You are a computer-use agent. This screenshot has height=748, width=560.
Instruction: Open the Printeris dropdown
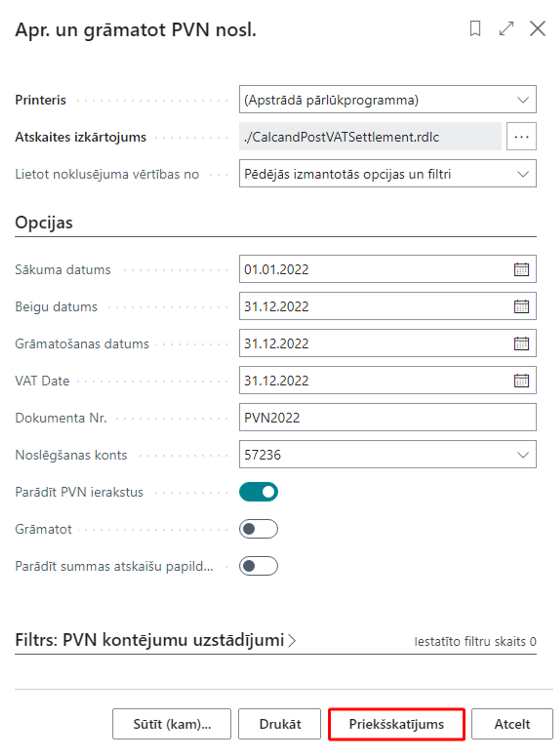pyautogui.click(x=387, y=99)
